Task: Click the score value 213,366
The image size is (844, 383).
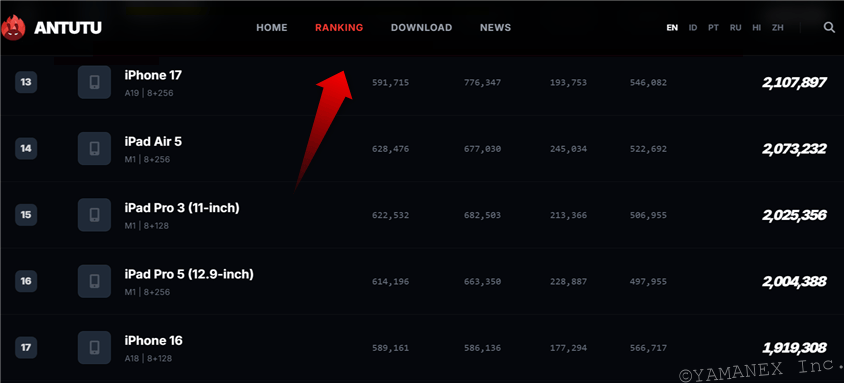Action: click(x=568, y=215)
